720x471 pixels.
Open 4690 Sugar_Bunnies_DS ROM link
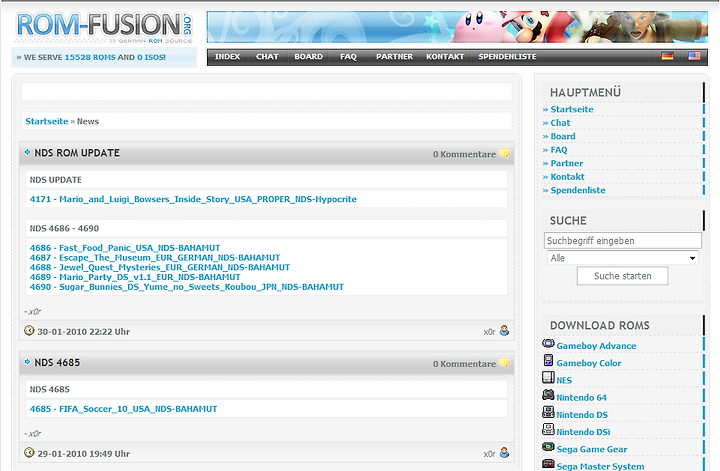click(187, 286)
